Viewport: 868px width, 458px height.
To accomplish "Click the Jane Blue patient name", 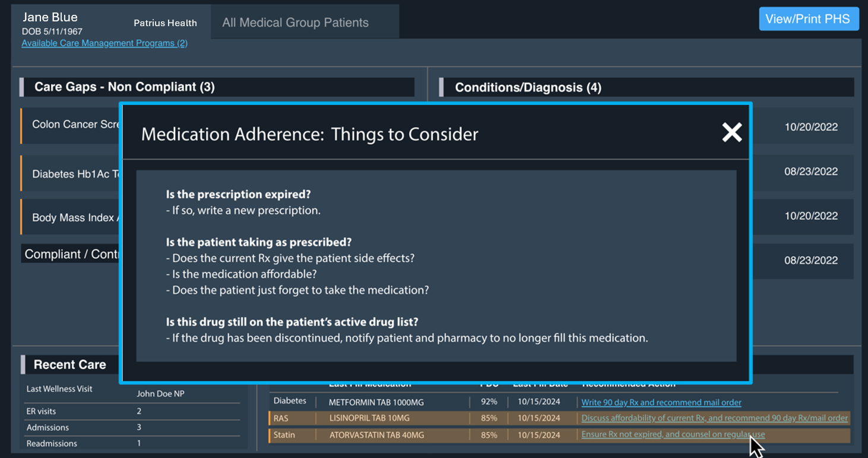I will click(50, 17).
